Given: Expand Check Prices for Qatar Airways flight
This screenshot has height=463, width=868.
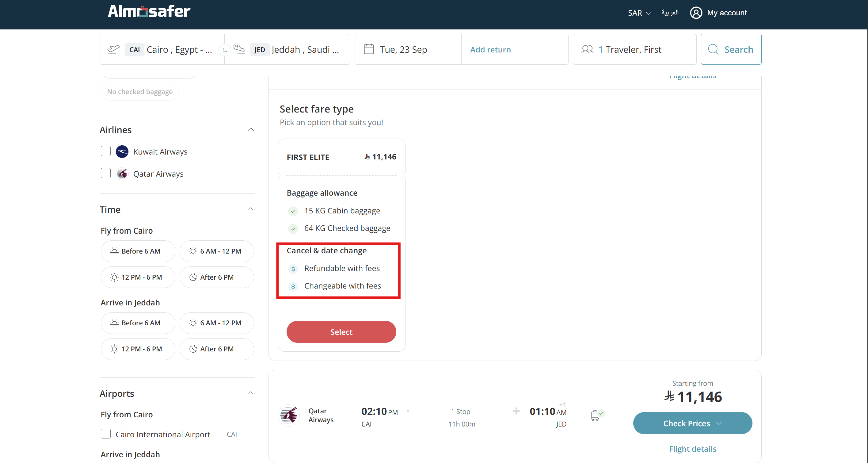Looking at the screenshot, I should tap(692, 423).
